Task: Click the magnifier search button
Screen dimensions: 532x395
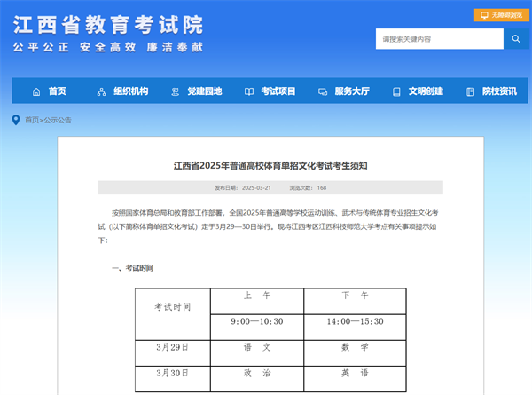Action: (x=516, y=39)
